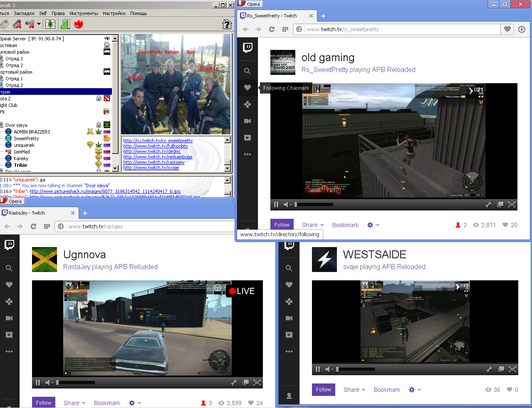Open Following Channels heart in Rs_SweetPretty sidebar
Viewport: 532px width, 408px height.
(247, 88)
